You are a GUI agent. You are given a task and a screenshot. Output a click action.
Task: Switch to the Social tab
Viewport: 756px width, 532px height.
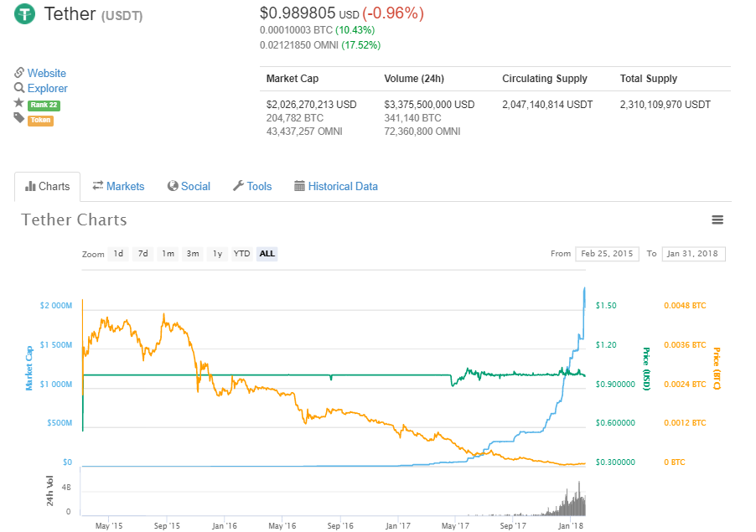[189, 187]
